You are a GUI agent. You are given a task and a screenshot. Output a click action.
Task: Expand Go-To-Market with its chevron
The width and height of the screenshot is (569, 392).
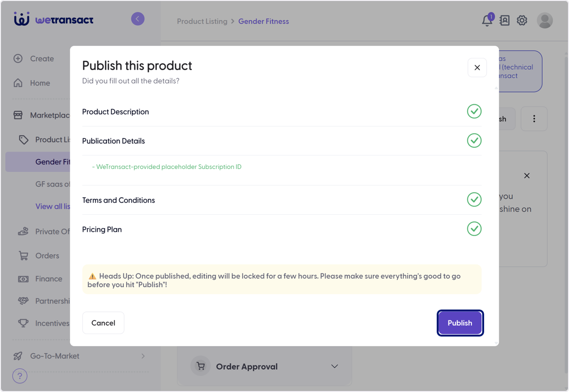(143, 356)
